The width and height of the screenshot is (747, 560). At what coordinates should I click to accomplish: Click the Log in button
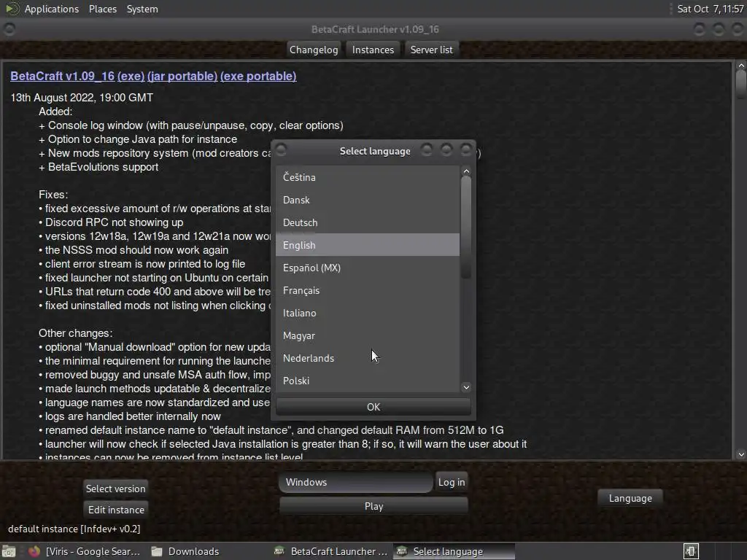pyautogui.click(x=452, y=482)
